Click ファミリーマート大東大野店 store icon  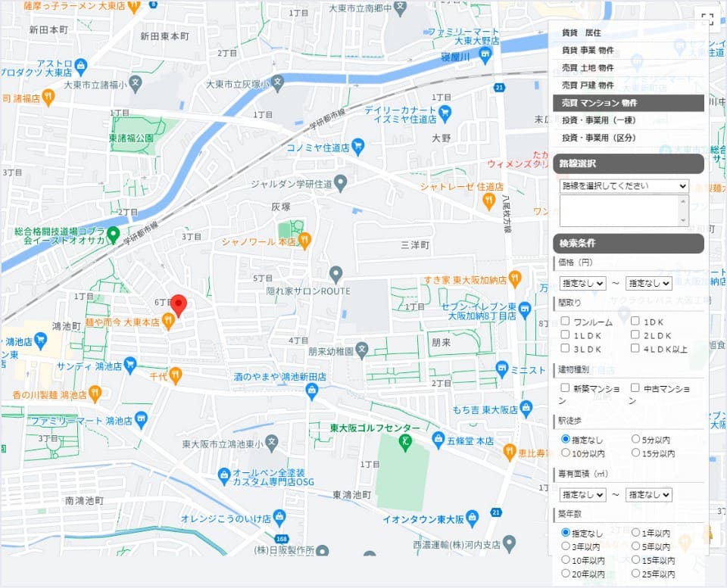click(485, 55)
